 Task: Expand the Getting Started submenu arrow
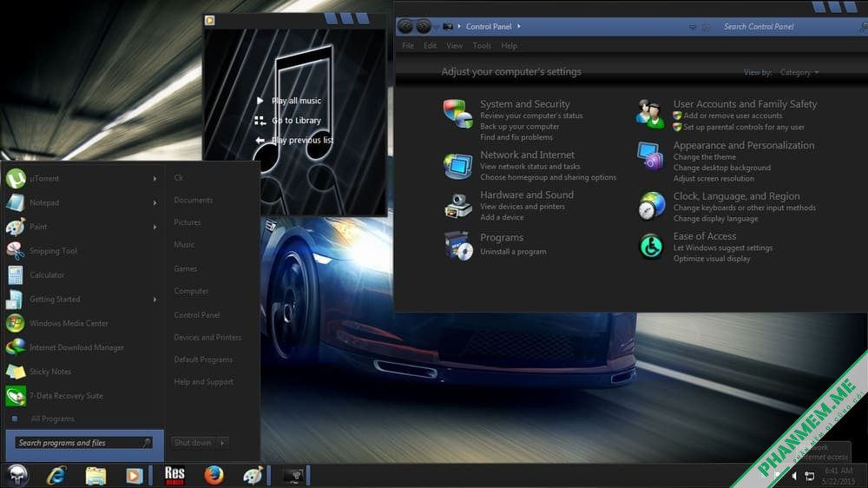coord(155,300)
